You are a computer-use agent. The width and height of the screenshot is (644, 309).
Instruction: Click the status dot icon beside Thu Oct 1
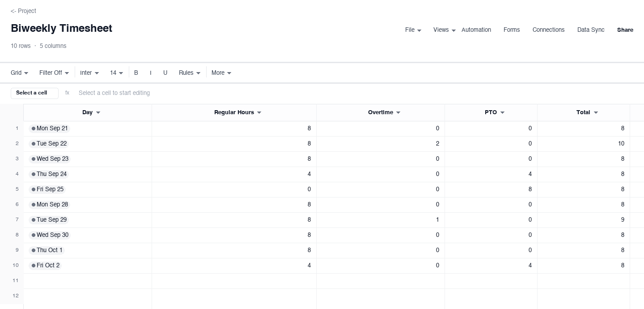pos(34,250)
